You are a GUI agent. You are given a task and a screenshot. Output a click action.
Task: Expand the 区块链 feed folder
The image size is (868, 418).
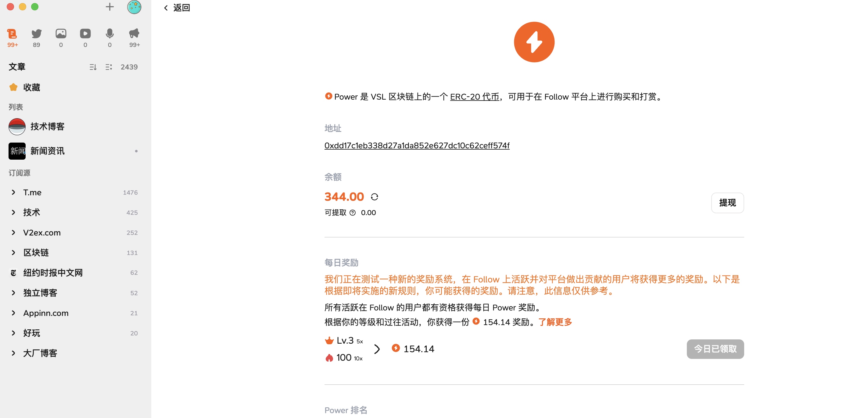click(13, 253)
